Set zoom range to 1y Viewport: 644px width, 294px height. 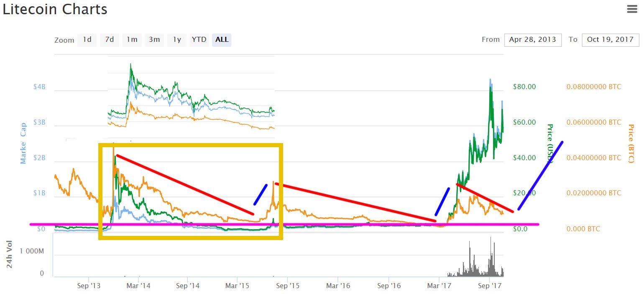tap(177, 40)
